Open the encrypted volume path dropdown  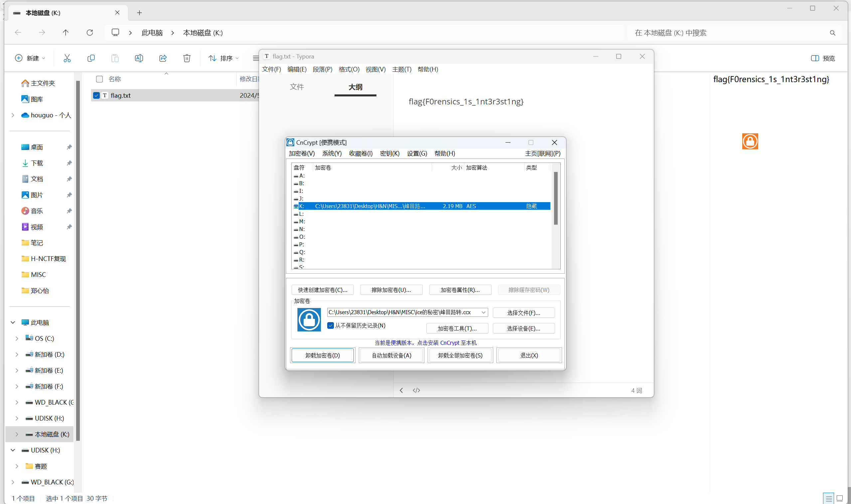coord(483,312)
